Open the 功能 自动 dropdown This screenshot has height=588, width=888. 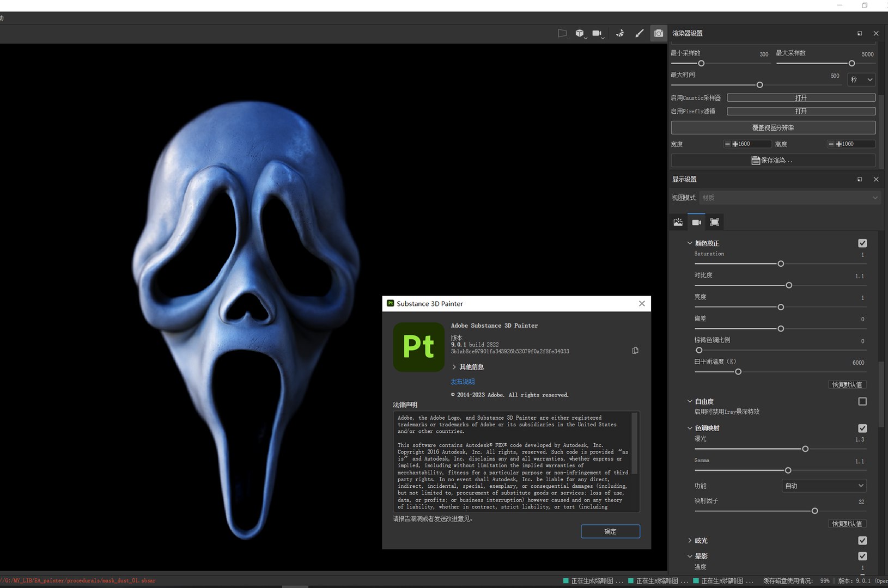pyautogui.click(x=824, y=486)
